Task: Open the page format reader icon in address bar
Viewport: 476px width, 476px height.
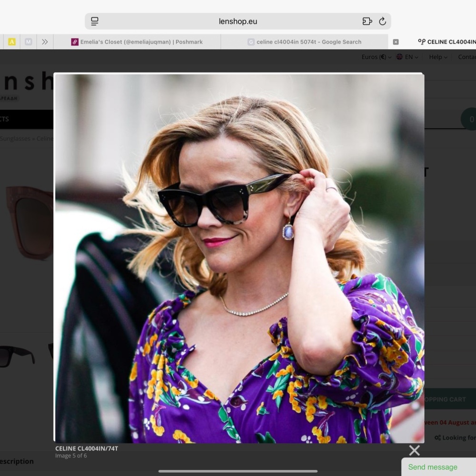Action: [x=94, y=21]
